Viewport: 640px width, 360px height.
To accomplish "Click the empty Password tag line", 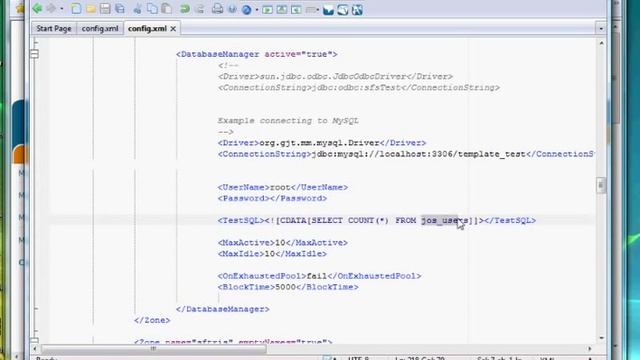I will coord(272,198).
